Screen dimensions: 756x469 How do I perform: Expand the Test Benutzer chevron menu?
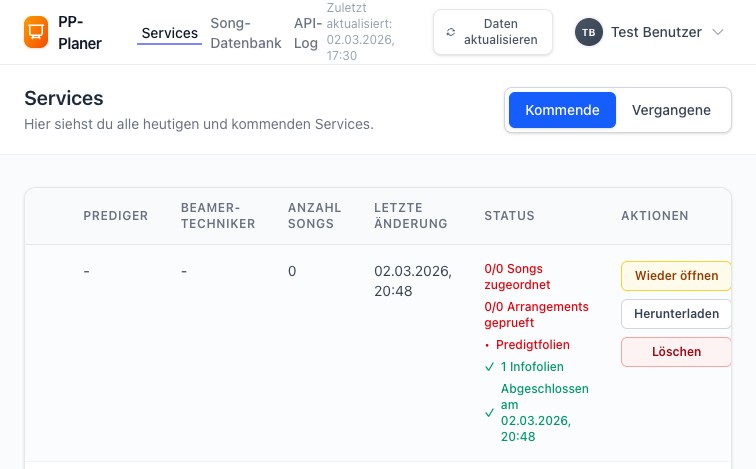[x=717, y=32]
